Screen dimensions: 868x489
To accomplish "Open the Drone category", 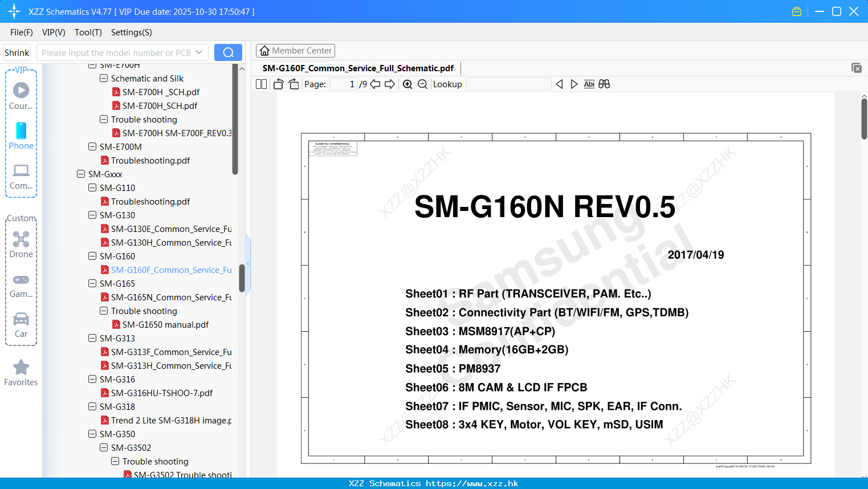I will tap(21, 244).
